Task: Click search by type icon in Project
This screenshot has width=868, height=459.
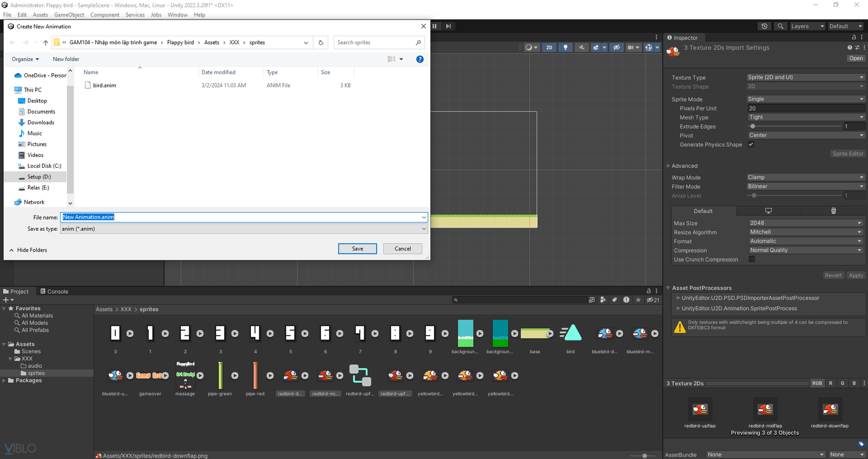Action: (603, 300)
